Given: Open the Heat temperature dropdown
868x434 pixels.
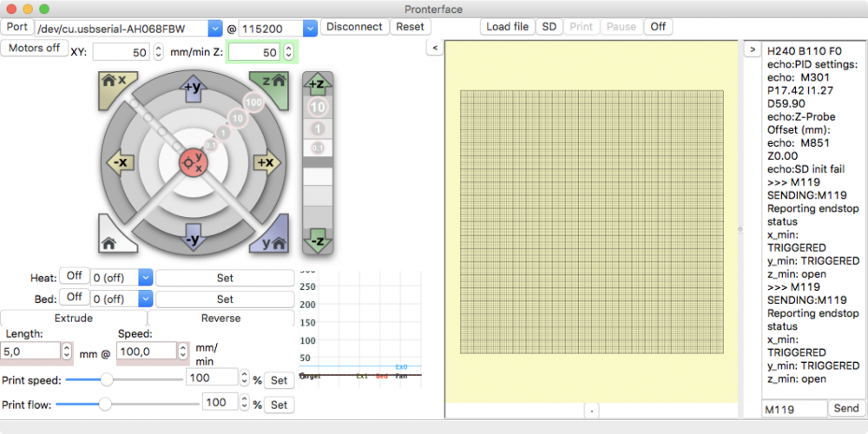Looking at the screenshot, I should tap(145, 278).
